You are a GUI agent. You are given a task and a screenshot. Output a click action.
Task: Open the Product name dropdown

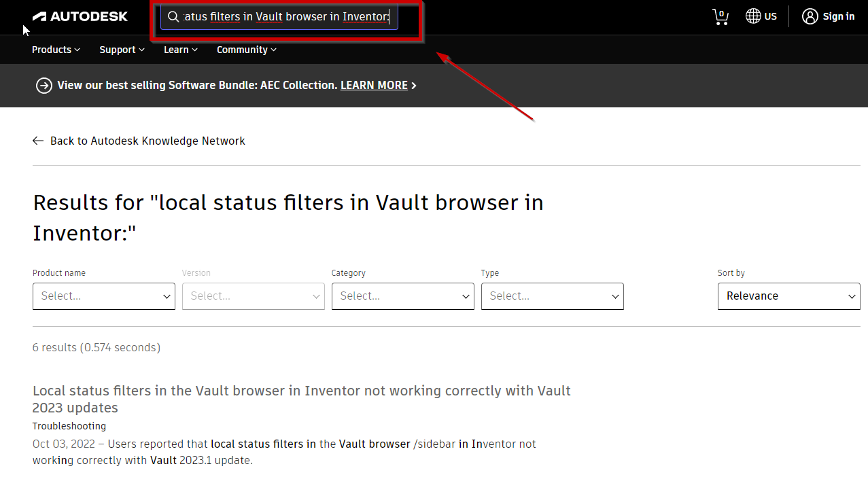tap(103, 296)
